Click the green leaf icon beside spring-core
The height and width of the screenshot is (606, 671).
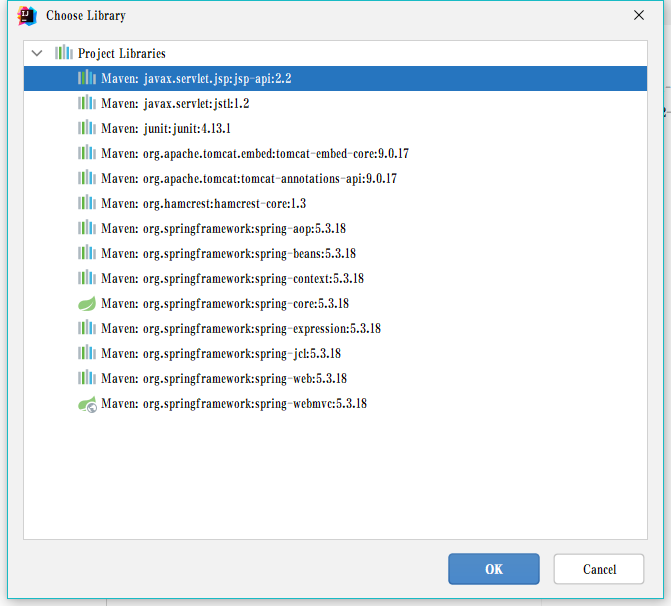[87, 303]
